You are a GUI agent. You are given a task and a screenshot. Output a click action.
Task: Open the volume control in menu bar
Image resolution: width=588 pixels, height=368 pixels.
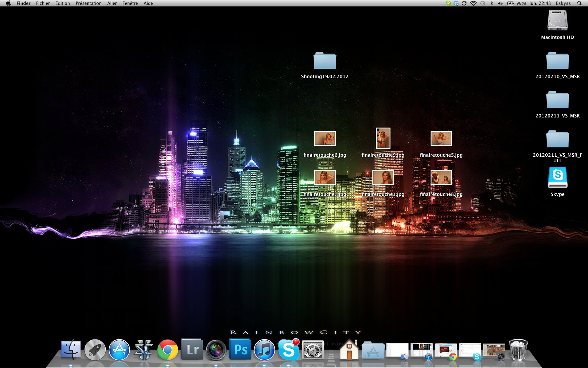pyautogui.click(x=500, y=3)
